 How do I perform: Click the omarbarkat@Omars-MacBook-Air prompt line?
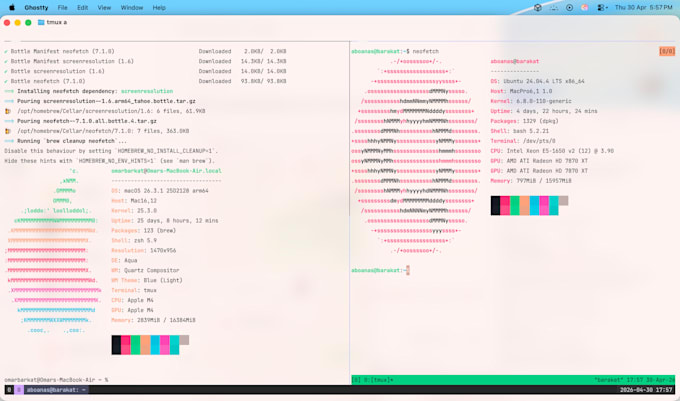pyautogui.click(x=56, y=380)
